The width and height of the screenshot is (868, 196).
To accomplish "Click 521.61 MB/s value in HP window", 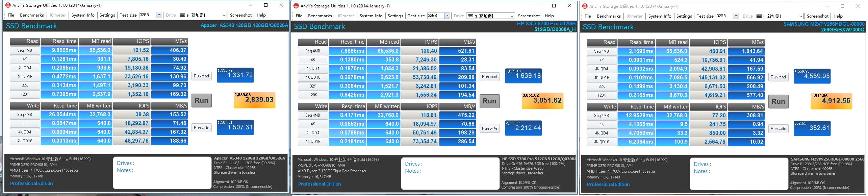I will click(458, 51).
